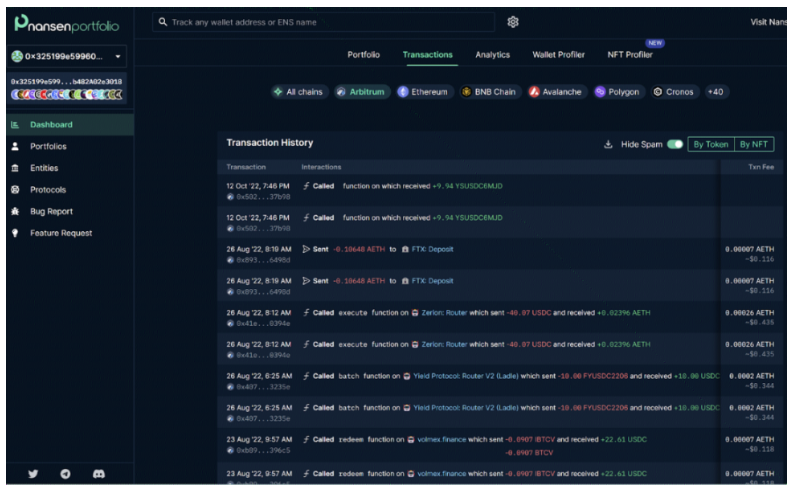This screenshot has width=794, height=488.
Task: Open first Zerion: Router link
Action: coord(444,312)
